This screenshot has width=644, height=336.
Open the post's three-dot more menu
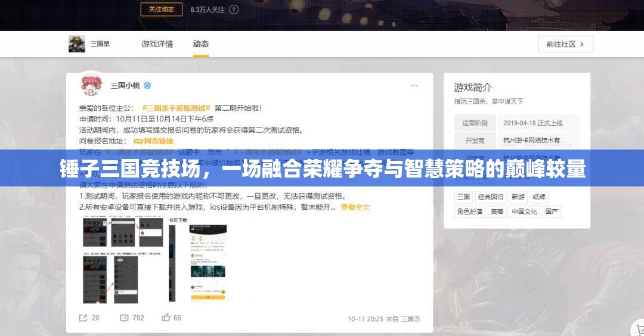[414, 85]
